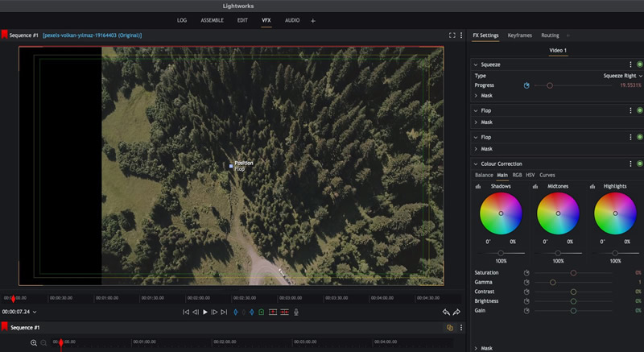
Task: Step forward one frame
Action: point(214,313)
